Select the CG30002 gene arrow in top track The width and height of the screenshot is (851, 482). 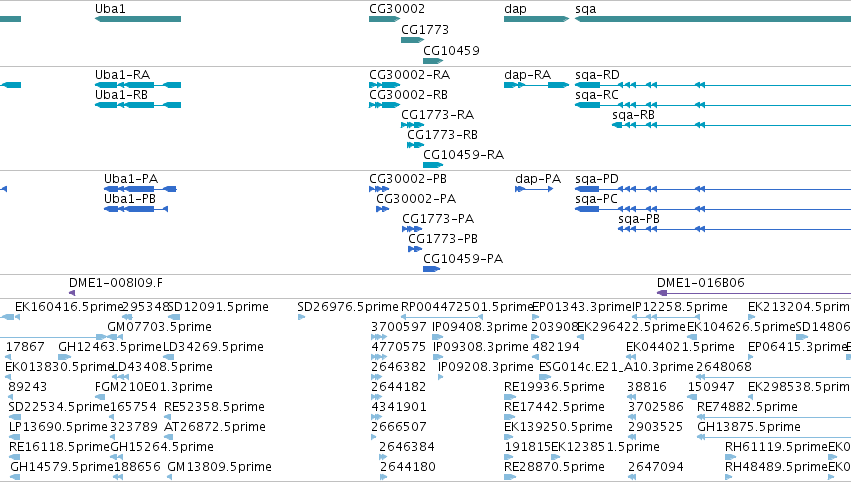click(x=384, y=19)
